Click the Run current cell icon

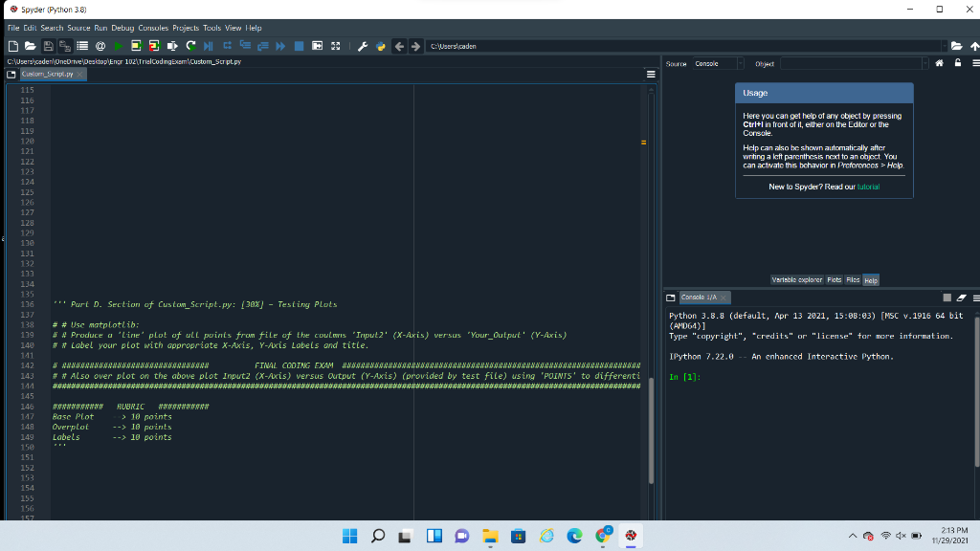[136, 45]
